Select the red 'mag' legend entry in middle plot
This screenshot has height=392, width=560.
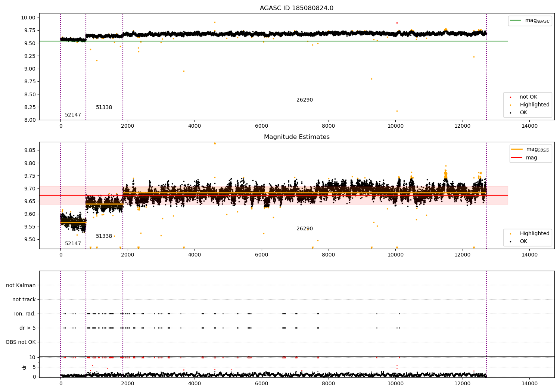[524, 158]
